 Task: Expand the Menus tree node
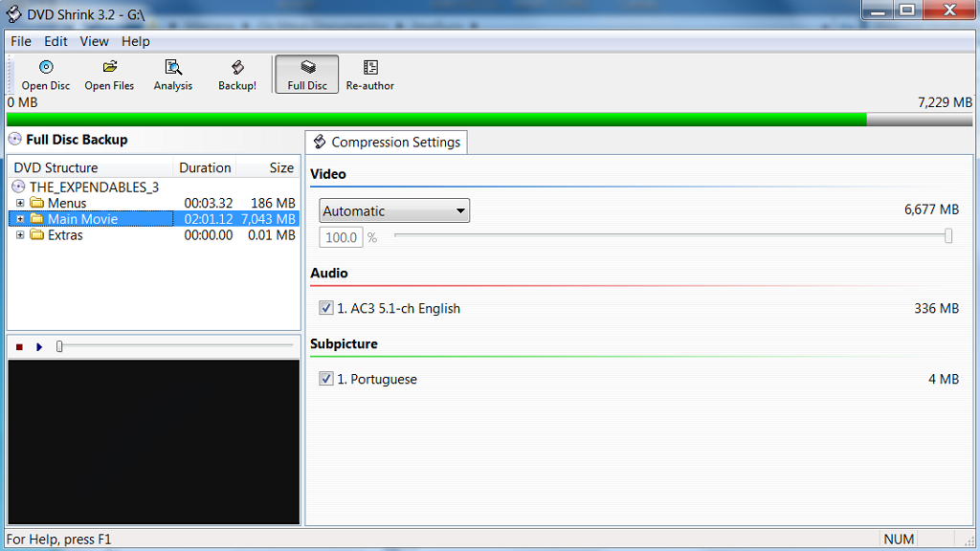click(20, 203)
